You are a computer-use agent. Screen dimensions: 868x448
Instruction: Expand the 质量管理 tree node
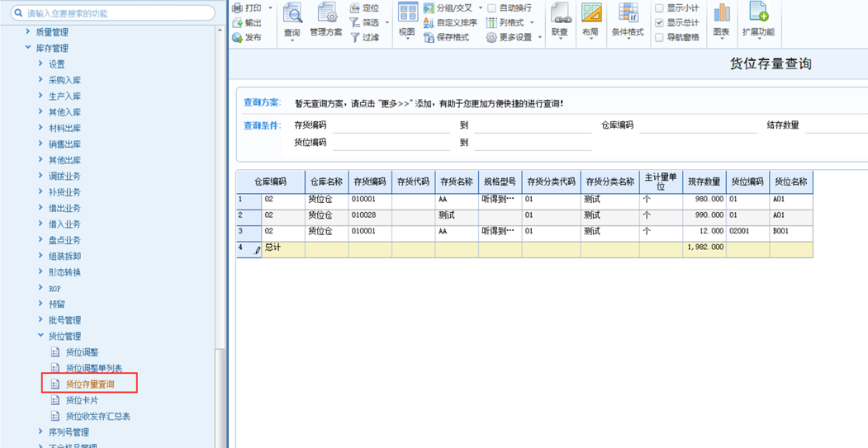tap(28, 32)
